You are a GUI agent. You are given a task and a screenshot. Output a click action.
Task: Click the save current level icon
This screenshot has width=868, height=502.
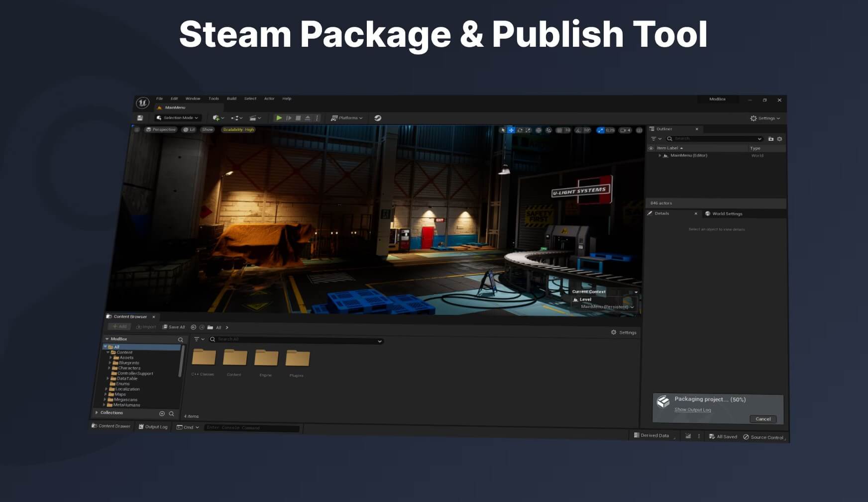tap(140, 118)
